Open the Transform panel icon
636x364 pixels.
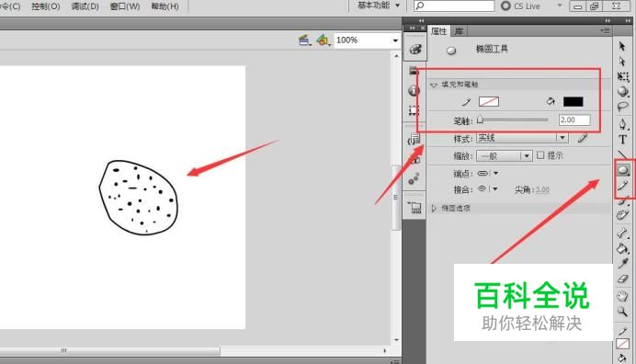click(x=414, y=110)
